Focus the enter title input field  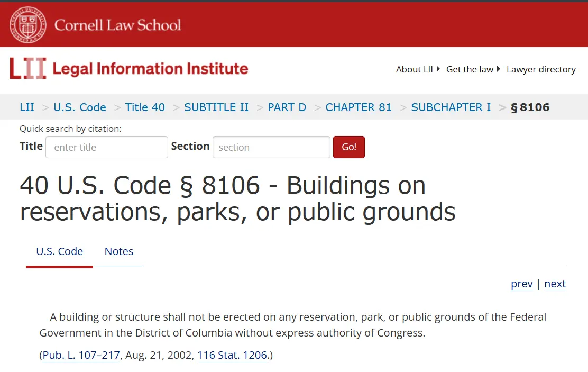click(107, 147)
